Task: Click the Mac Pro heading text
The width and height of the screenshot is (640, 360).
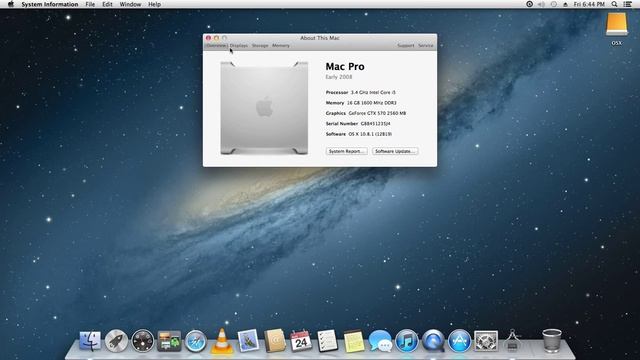Action: pos(345,67)
